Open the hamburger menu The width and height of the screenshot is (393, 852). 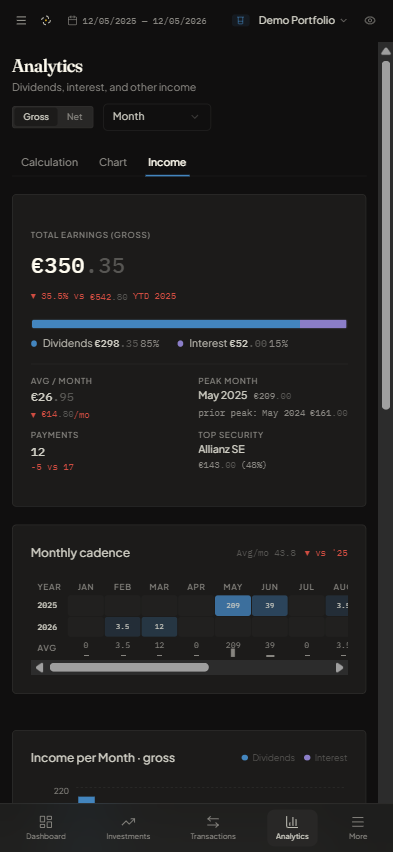coord(21,21)
